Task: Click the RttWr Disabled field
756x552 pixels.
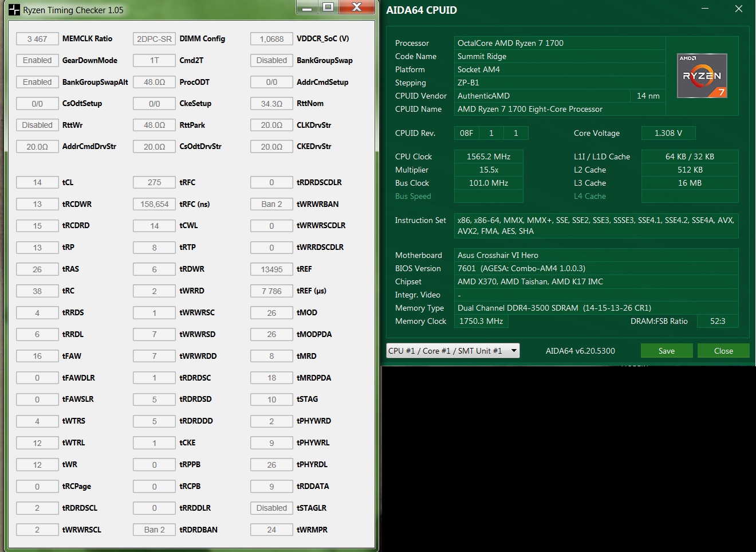Action: (37, 125)
